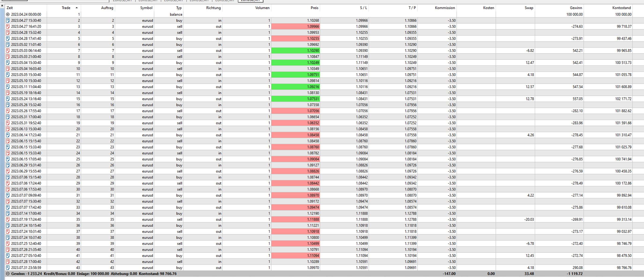Close the history panel with the X
This screenshot has width=644, height=280.
point(2,5)
